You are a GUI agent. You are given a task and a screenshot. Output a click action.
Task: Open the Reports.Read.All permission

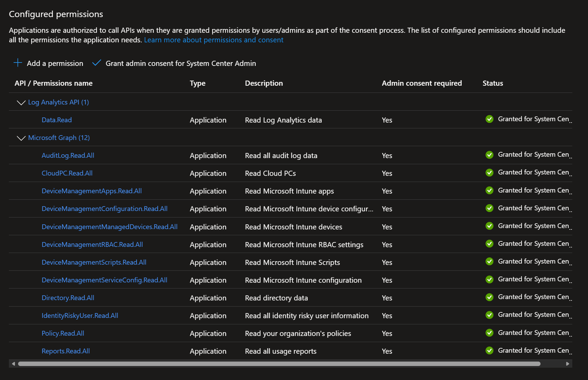(66, 351)
